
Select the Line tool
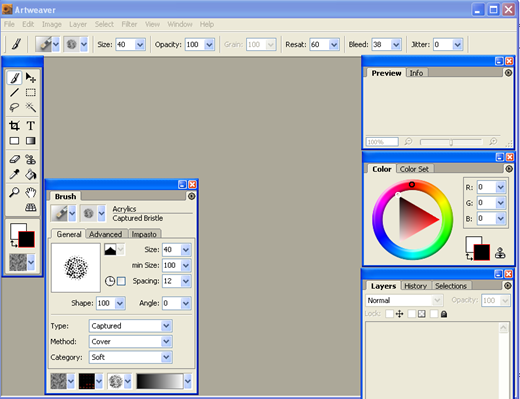[x=14, y=93]
